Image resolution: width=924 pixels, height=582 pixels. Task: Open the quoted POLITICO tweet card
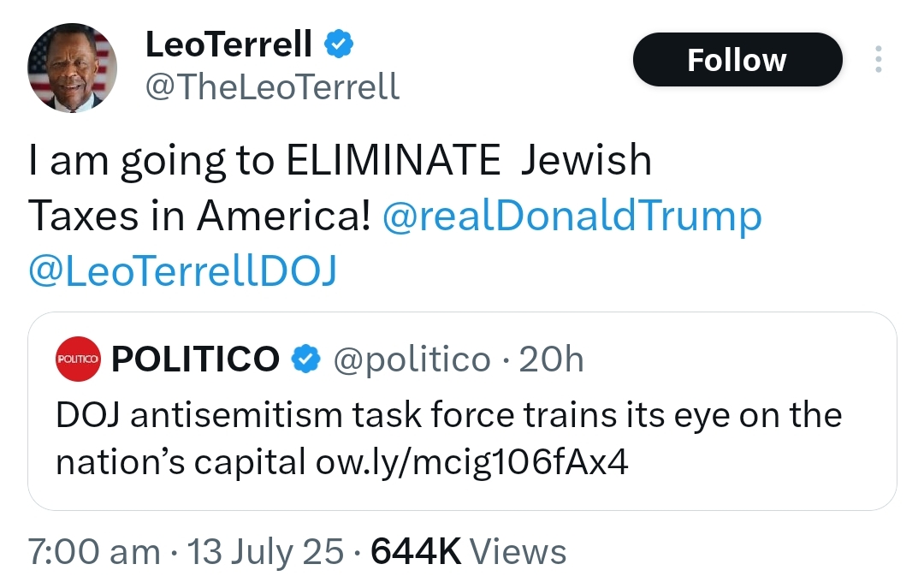462,411
